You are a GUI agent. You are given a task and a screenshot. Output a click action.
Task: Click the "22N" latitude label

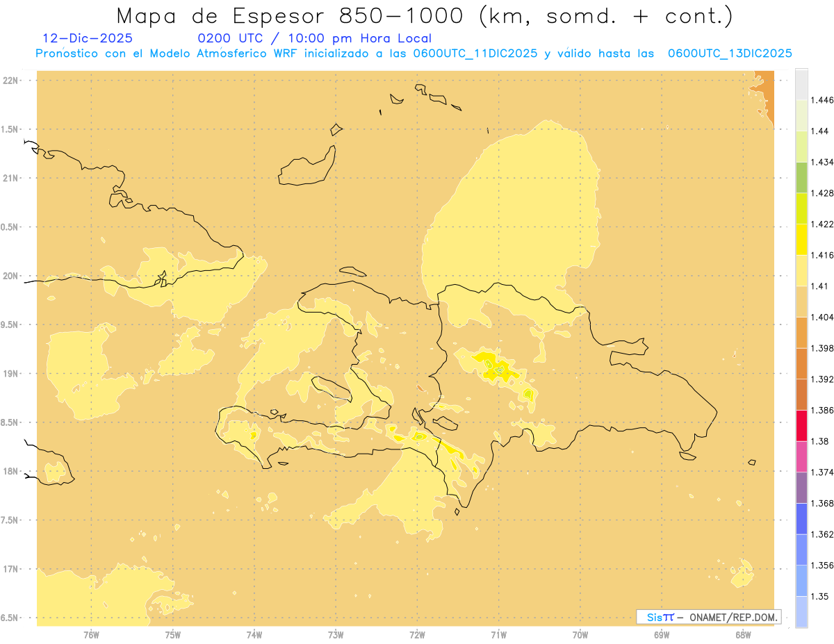(x=12, y=81)
